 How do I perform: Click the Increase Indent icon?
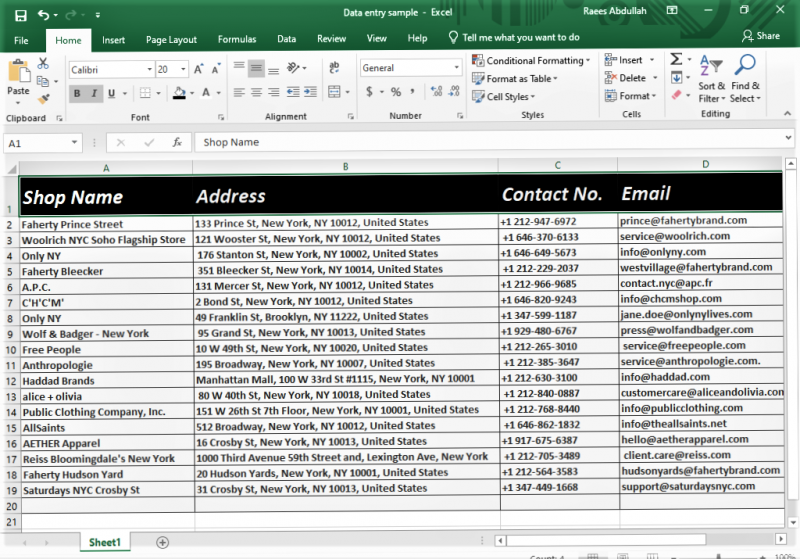coord(310,92)
